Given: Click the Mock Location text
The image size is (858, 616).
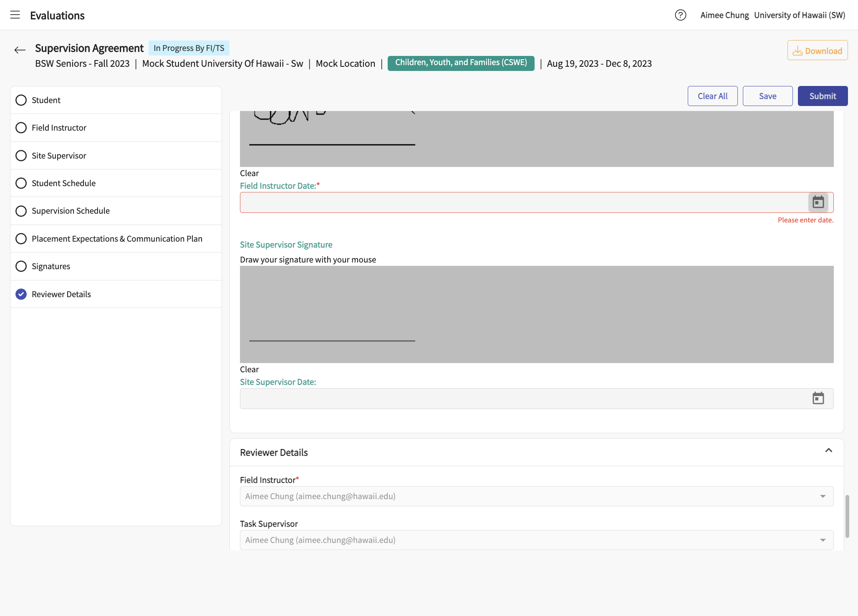Looking at the screenshot, I should 346,63.
